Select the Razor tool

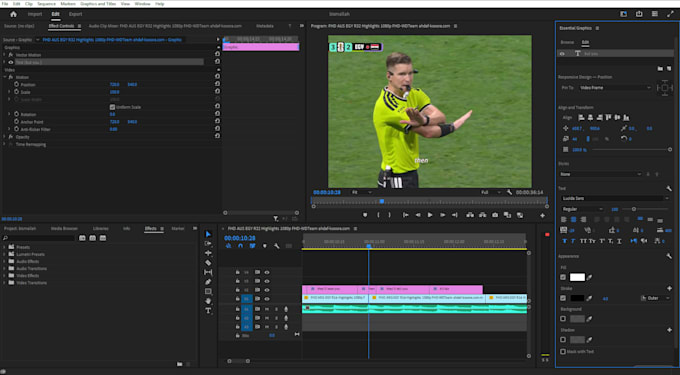pyautogui.click(x=208, y=263)
